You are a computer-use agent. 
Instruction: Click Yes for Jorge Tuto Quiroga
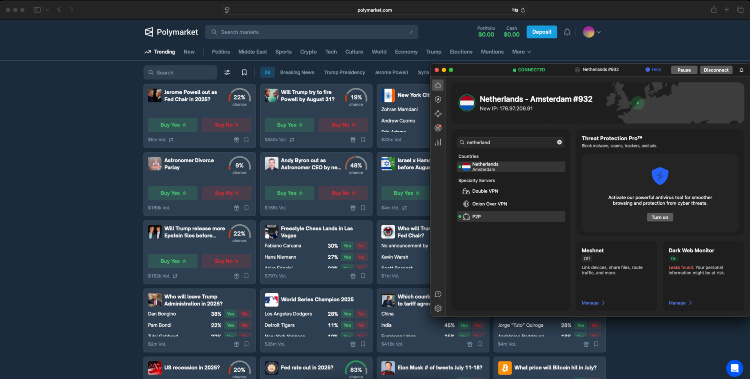(581, 325)
